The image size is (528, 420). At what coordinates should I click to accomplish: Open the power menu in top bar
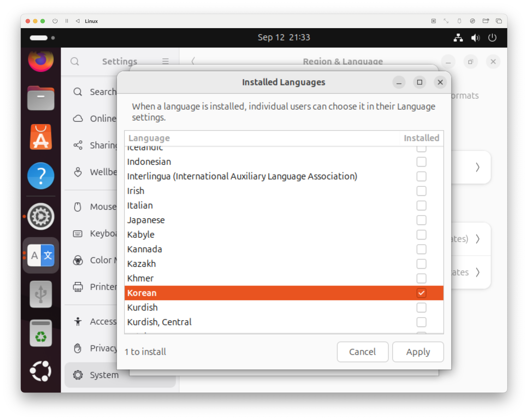tap(492, 38)
